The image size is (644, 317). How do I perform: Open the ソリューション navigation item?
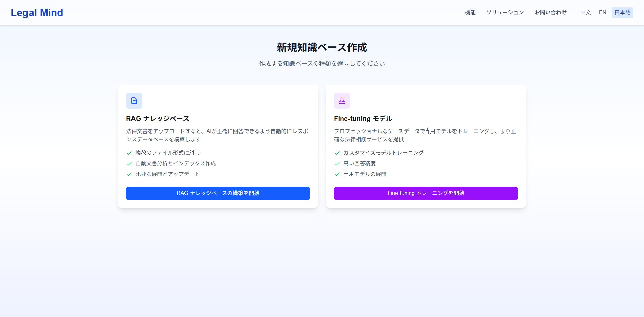[505, 13]
